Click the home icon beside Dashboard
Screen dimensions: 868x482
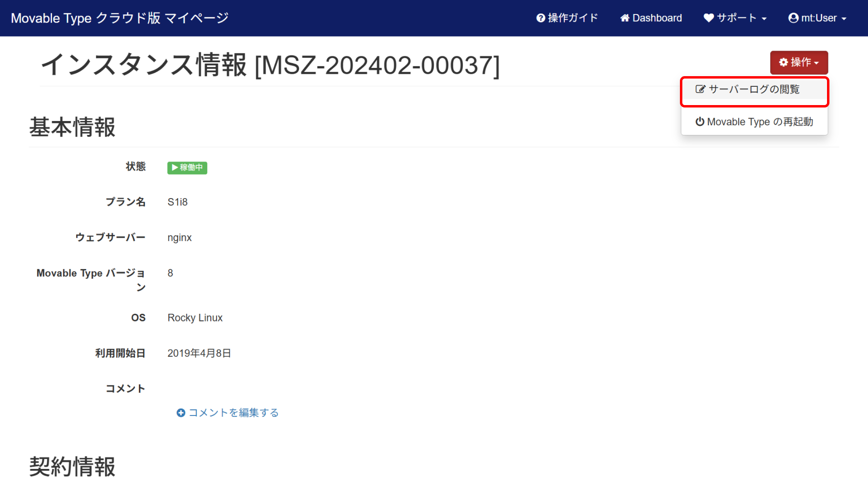point(624,18)
